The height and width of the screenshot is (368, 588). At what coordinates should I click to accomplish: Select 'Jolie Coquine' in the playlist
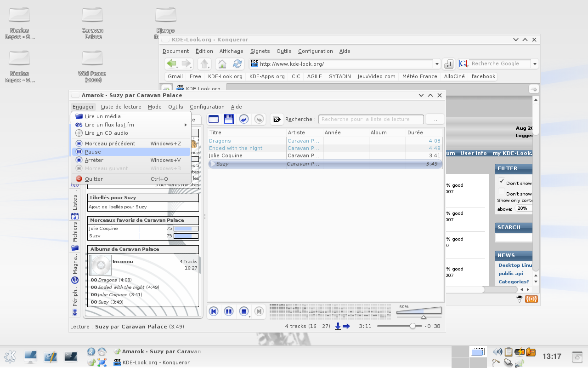(x=325, y=155)
